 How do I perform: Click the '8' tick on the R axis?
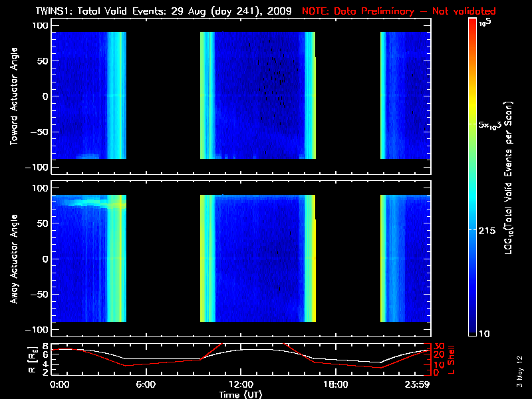pos(45,346)
